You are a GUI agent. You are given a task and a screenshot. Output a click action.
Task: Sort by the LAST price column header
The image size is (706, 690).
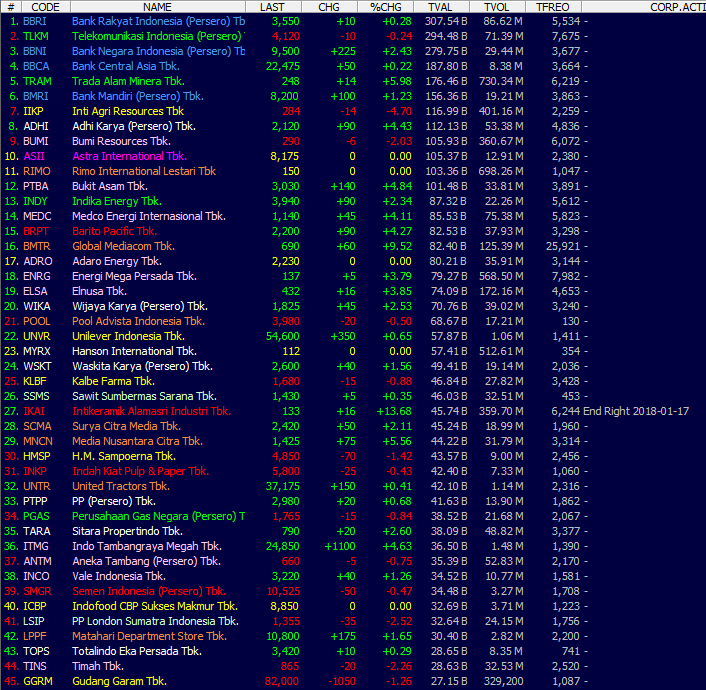pos(273,7)
